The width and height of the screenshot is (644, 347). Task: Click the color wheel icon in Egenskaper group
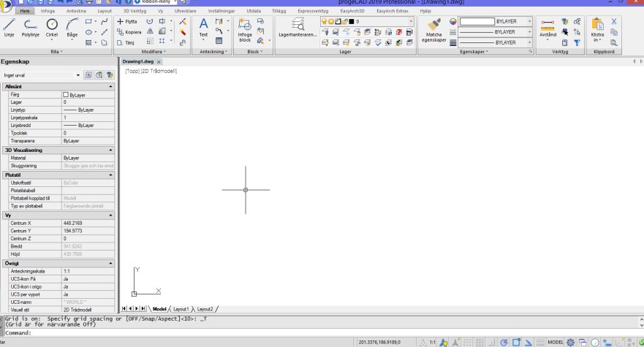tap(452, 21)
